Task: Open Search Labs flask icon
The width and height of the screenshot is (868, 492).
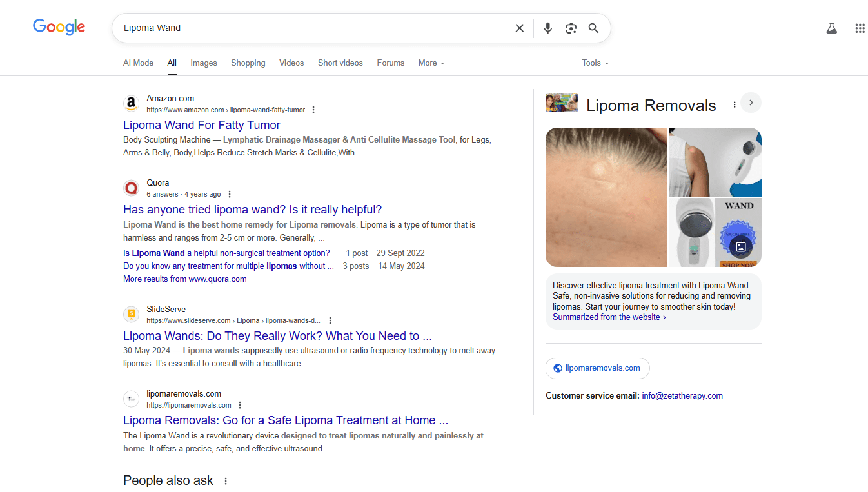Action: click(x=831, y=28)
